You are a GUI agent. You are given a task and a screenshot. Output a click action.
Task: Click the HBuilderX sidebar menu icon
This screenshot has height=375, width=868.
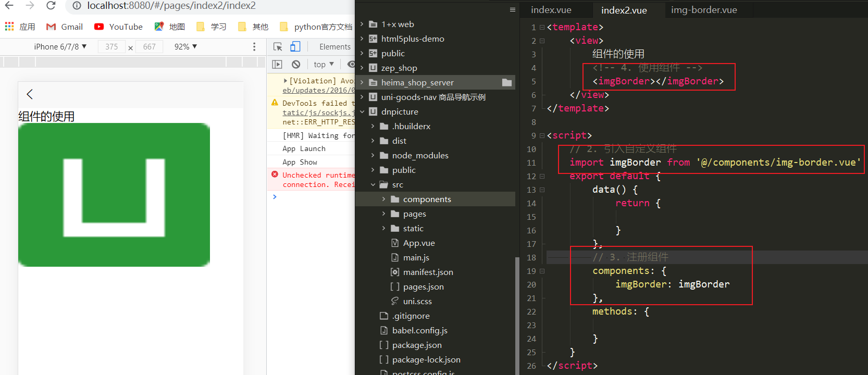(513, 9)
